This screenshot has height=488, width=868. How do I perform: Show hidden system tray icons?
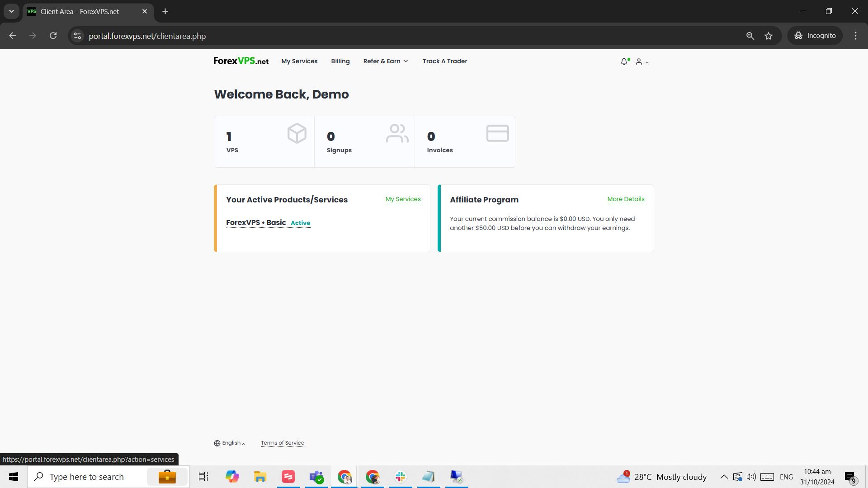[724, 477]
